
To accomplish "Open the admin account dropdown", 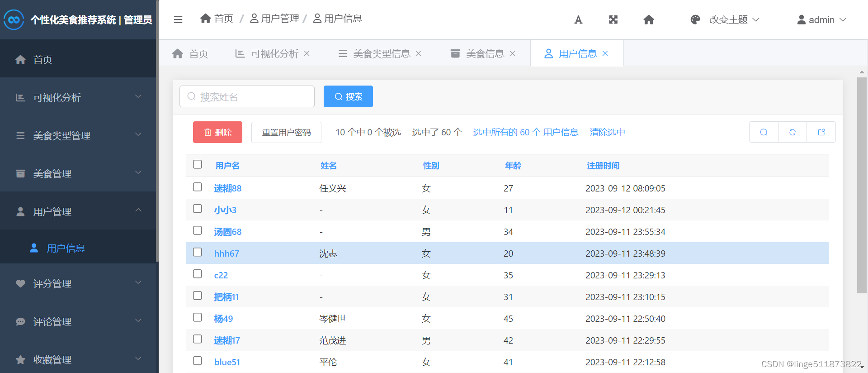I will click(x=821, y=19).
